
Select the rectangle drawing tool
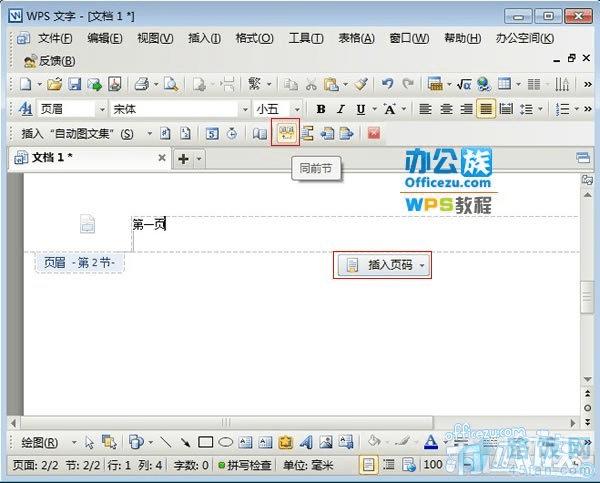point(205,442)
